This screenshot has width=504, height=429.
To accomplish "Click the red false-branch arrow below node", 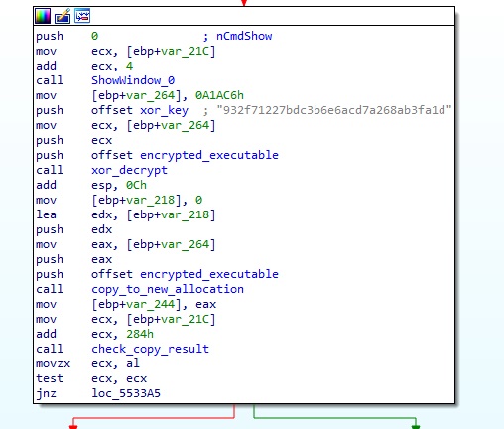I will (x=73, y=426).
